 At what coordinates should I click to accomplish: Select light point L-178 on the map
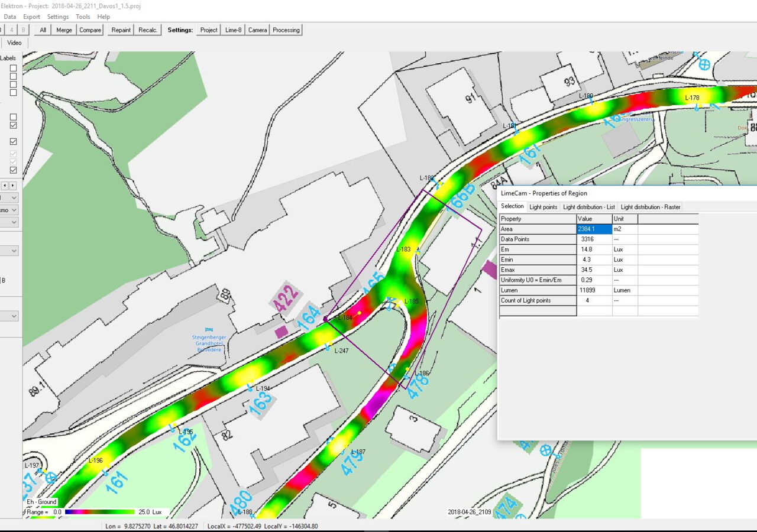tap(692, 98)
